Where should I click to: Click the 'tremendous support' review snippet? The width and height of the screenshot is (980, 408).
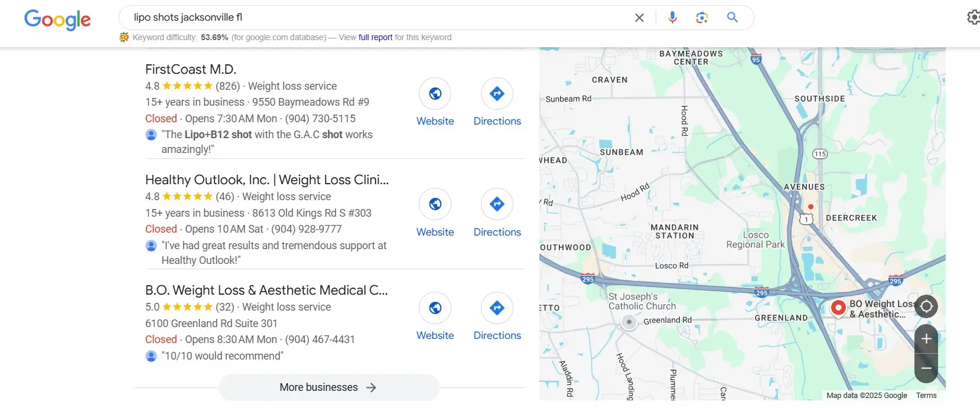point(274,253)
